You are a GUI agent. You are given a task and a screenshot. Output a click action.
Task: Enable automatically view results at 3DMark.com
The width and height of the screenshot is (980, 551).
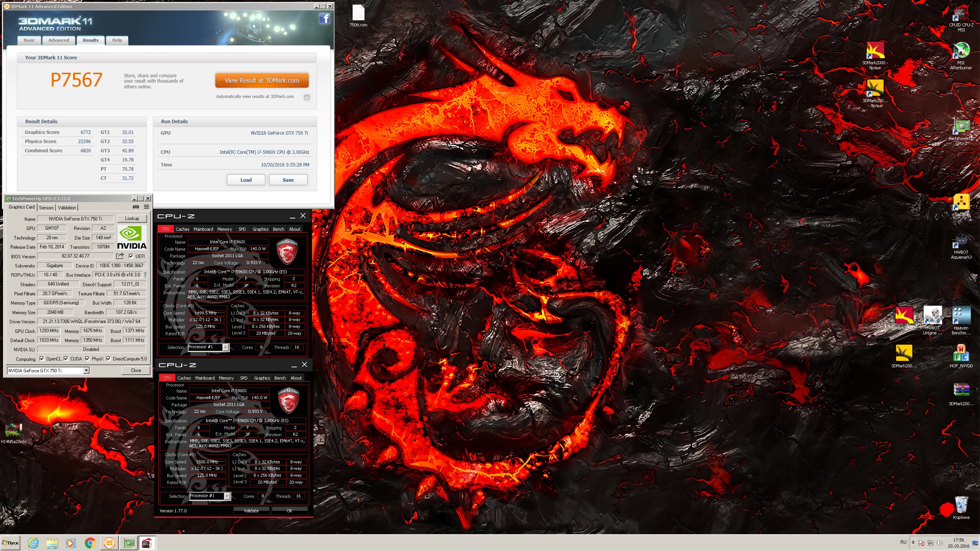point(307,97)
